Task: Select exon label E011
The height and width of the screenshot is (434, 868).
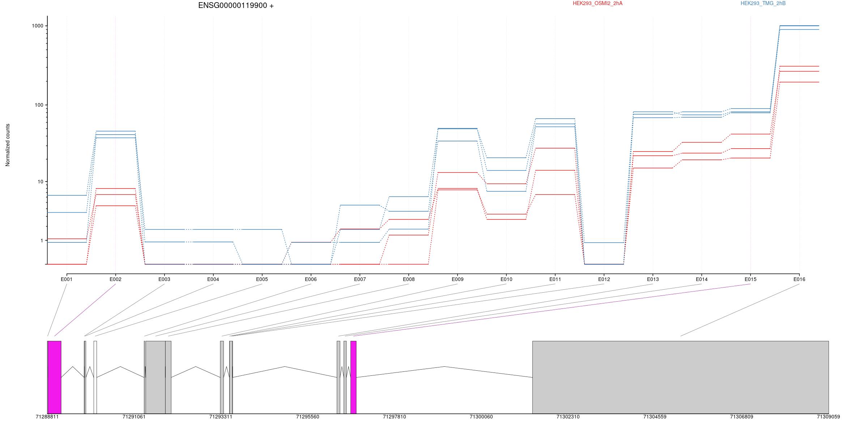Action: tap(555, 279)
